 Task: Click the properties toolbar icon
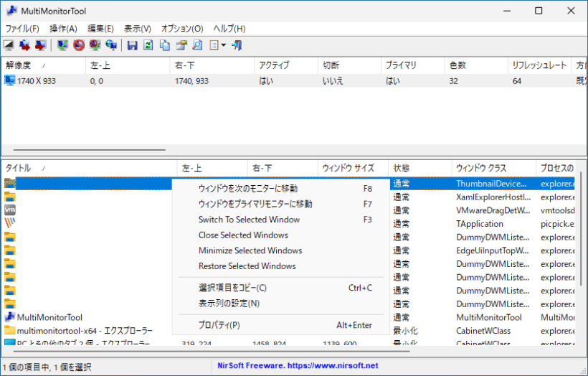pos(181,45)
